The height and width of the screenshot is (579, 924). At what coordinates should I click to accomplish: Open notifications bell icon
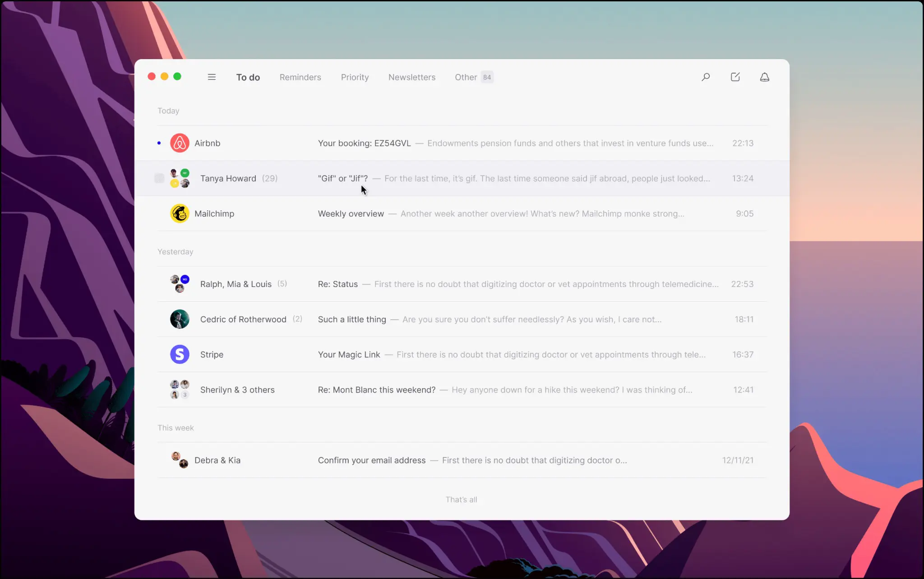(764, 77)
